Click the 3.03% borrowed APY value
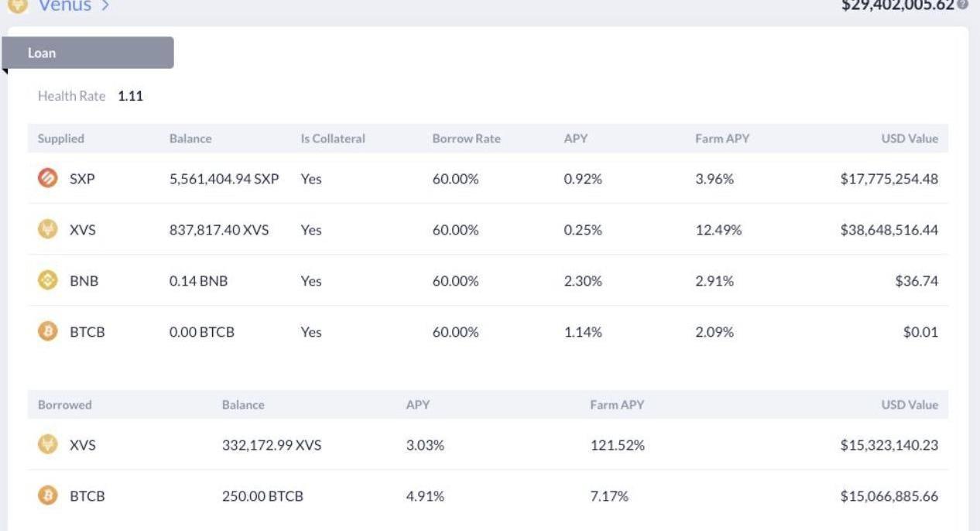This screenshot has height=531, width=980. [x=425, y=445]
